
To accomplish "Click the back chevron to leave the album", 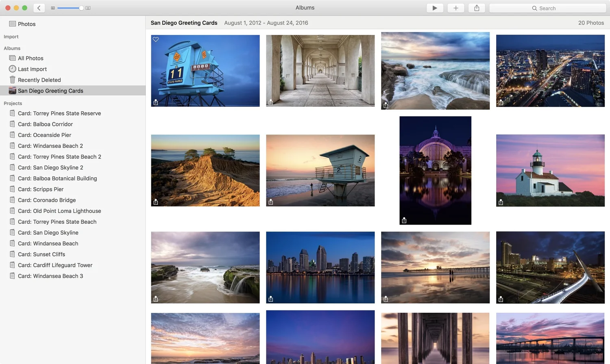I will [x=39, y=8].
